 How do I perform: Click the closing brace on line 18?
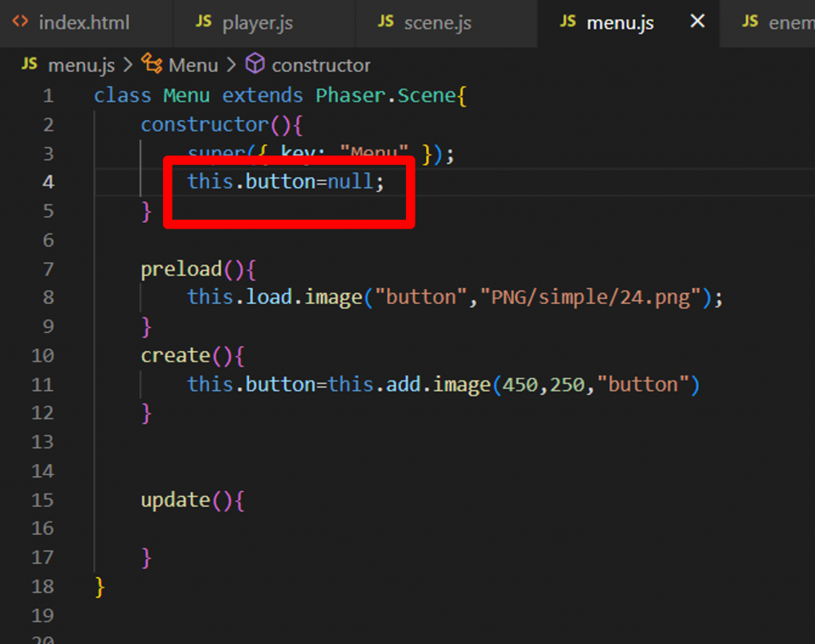99,587
